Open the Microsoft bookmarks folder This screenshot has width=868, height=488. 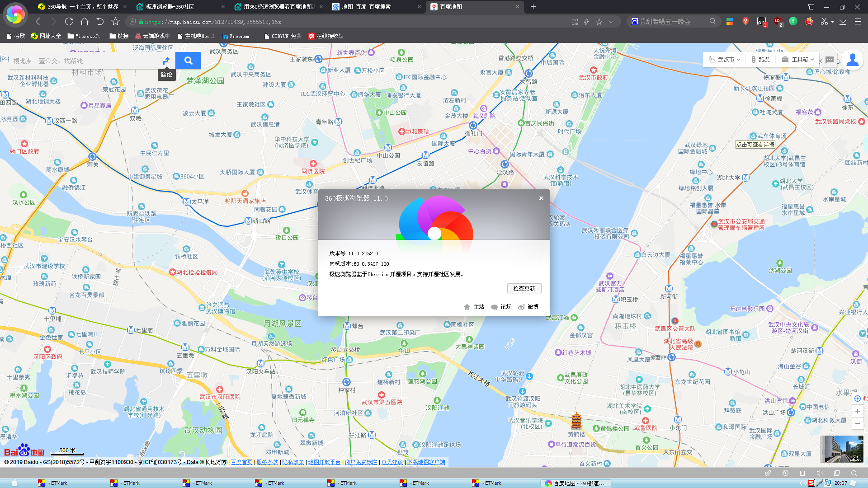84,36
